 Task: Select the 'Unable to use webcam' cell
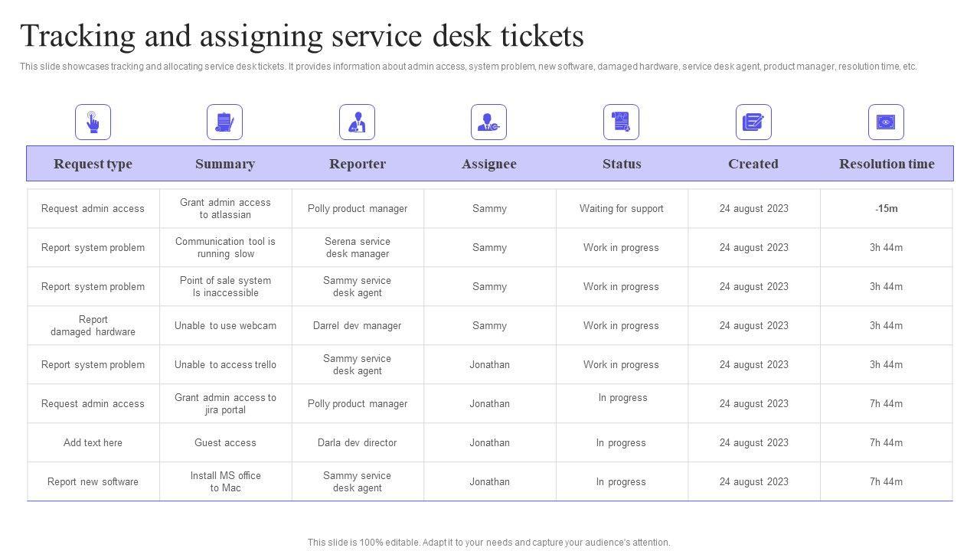click(225, 326)
